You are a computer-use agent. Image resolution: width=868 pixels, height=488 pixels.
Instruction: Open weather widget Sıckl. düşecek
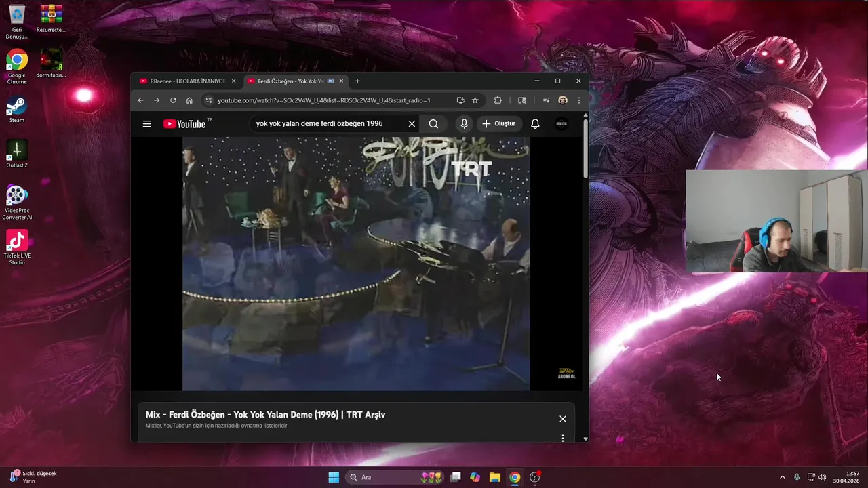[x=34, y=476]
